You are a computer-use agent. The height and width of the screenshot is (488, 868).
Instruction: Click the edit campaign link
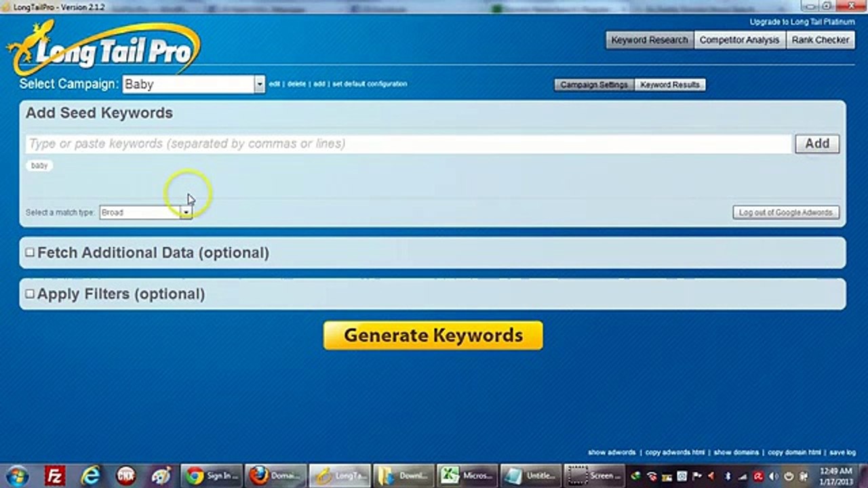274,84
